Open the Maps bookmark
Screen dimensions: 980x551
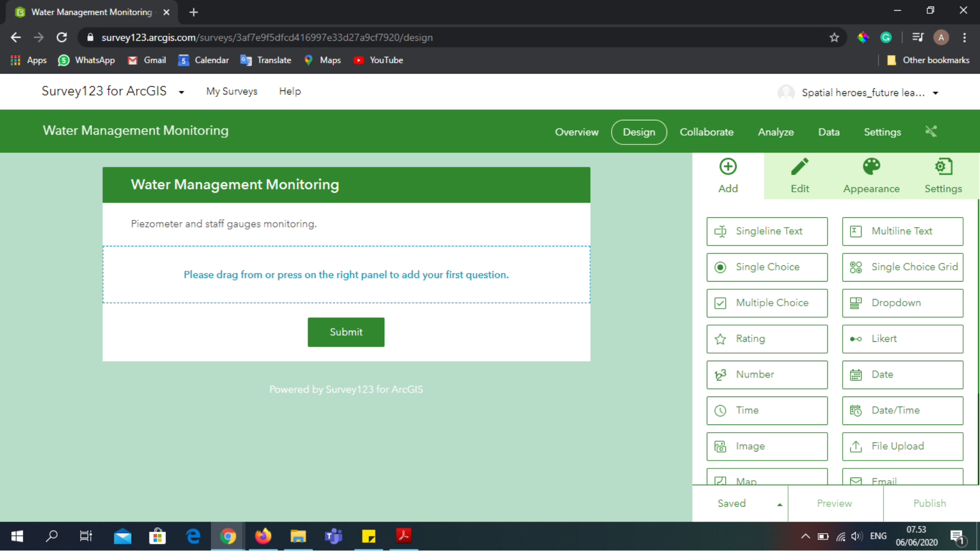(x=322, y=60)
